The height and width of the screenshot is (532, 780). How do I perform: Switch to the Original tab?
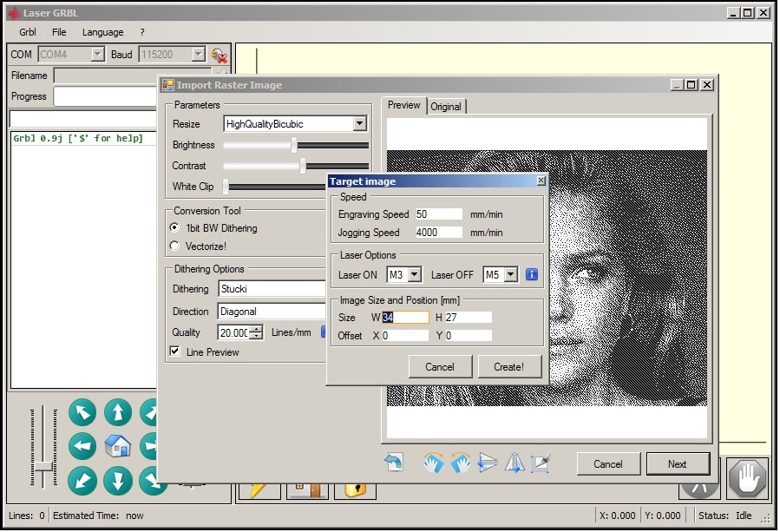[x=446, y=107]
